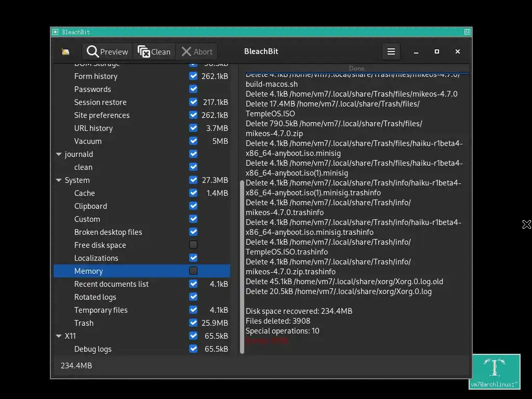Image resolution: width=532 pixels, height=399 pixels.
Task: Select the Cache row
Action: point(142,193)
